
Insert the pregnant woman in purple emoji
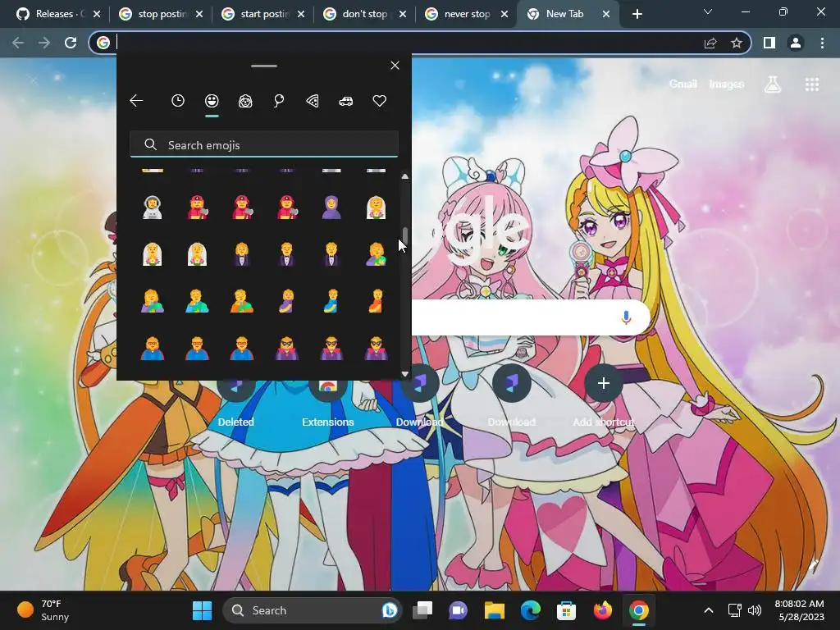pos(286,301)
